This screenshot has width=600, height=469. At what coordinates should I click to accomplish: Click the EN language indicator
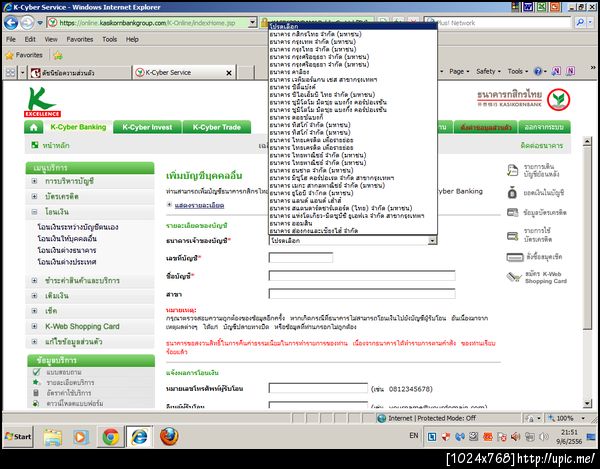414,435
